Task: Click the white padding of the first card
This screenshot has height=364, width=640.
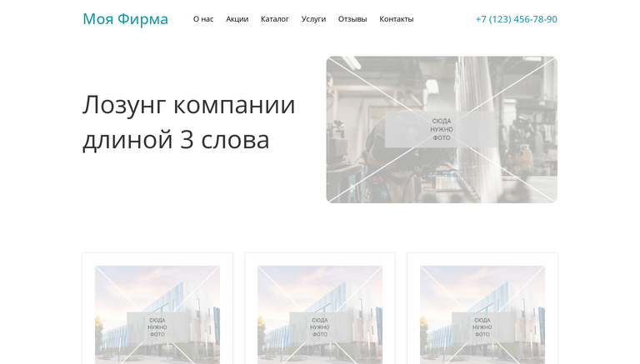Action: pos(88,308)
